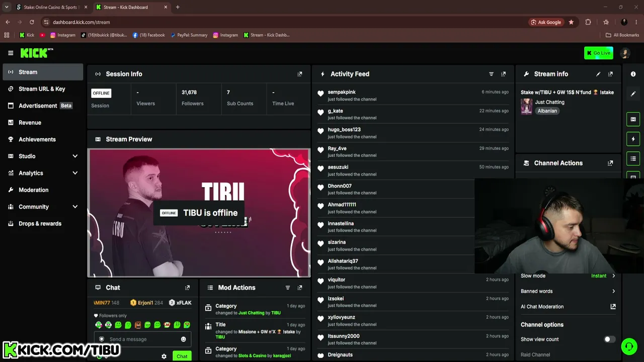Open chat settings gear icon

point(164,356)
